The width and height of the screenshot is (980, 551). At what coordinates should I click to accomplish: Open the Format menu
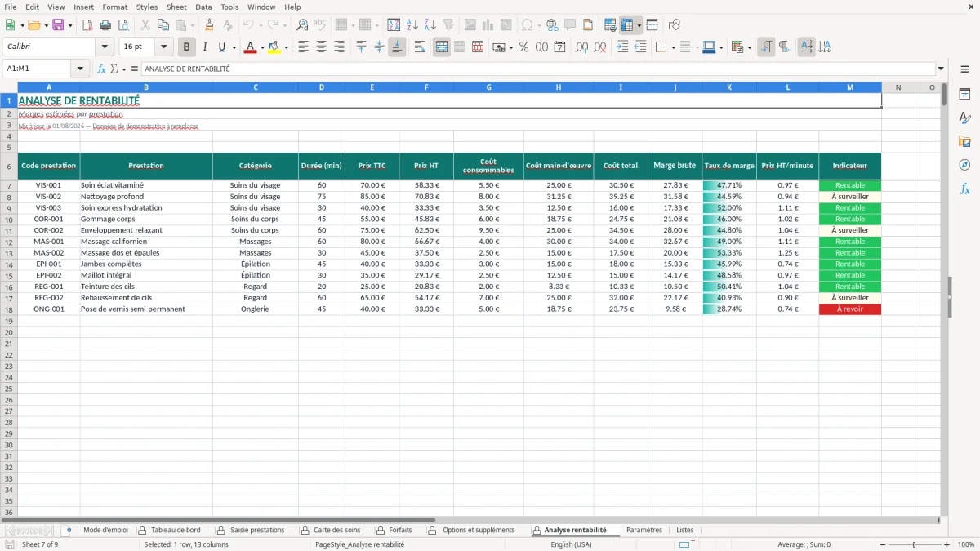(x=114, y=7)
